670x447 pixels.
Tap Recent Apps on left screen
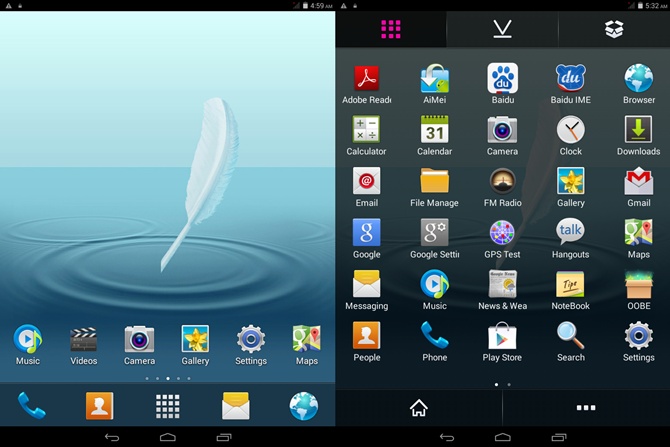[x=224, y=437]
